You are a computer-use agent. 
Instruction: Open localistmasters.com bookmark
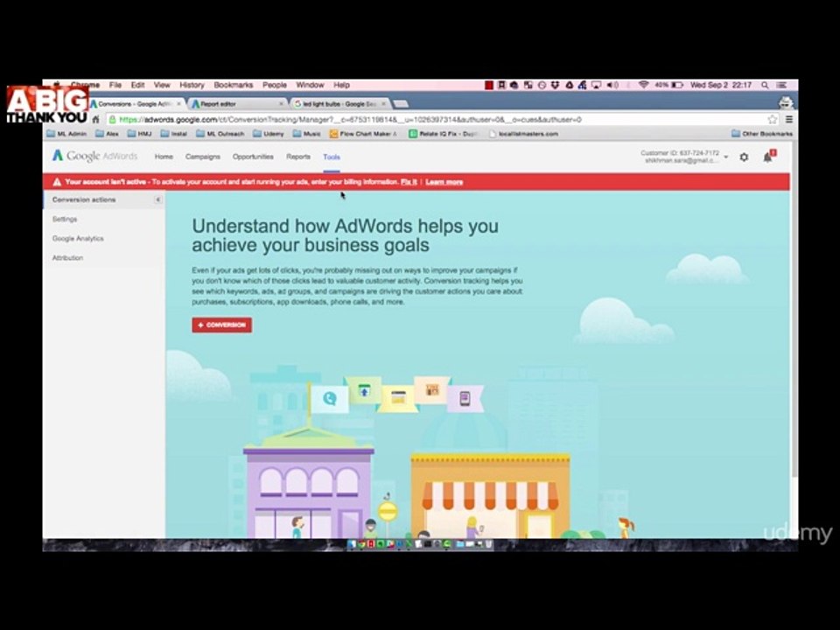coord(523,134)
